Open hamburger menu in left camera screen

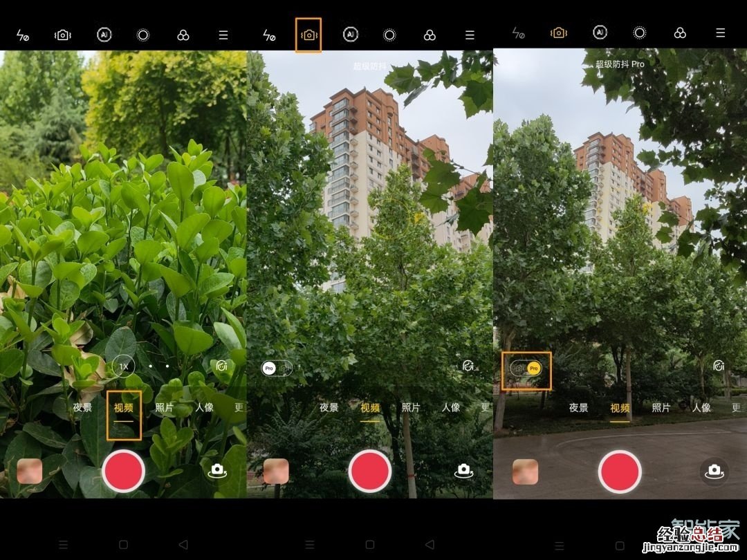tap(223, 35)
